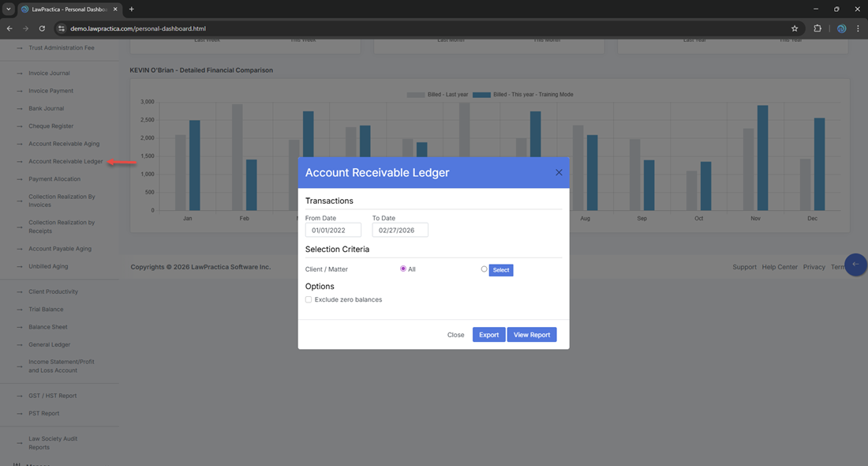The image size is (868, 466).
Task: Close the Account Receivable Ledger dialog
Action: click(x=559, y=172)
